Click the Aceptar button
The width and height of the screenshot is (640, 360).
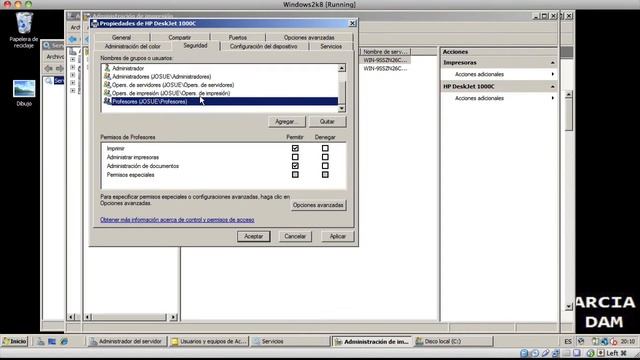(x=253, y=236)
